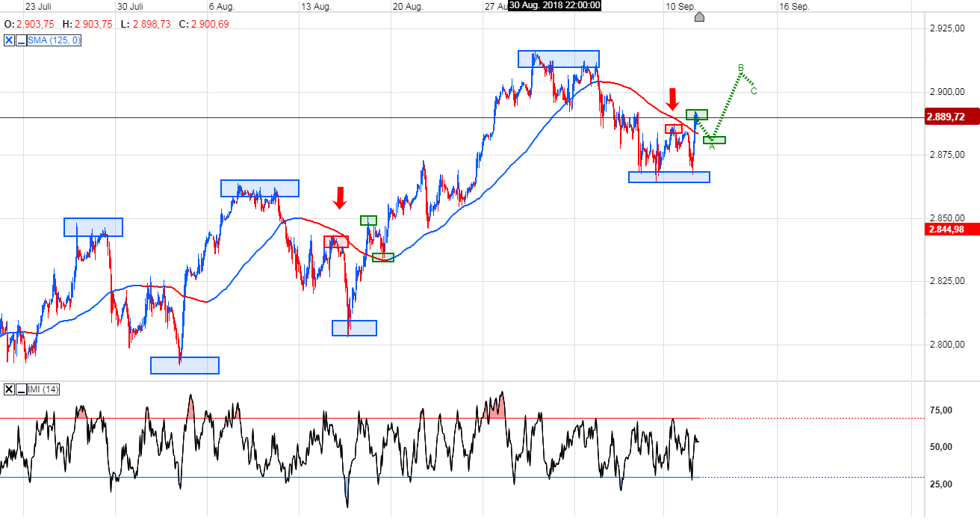Viewport: 980px width, 521px height.
Task: Select the upward gray arrow marker above 10 Sep.
Action: pyautogui.click(x=699, y=16)
